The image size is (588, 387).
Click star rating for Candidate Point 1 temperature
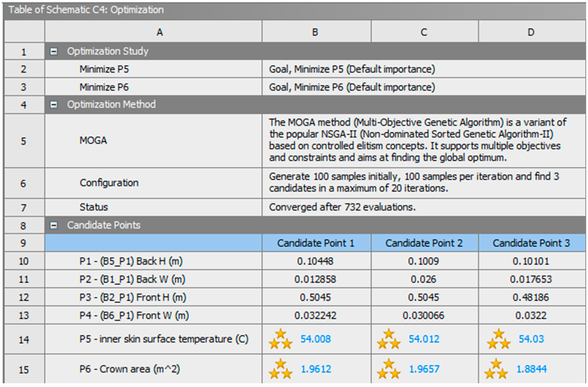(x=281, y=339)
